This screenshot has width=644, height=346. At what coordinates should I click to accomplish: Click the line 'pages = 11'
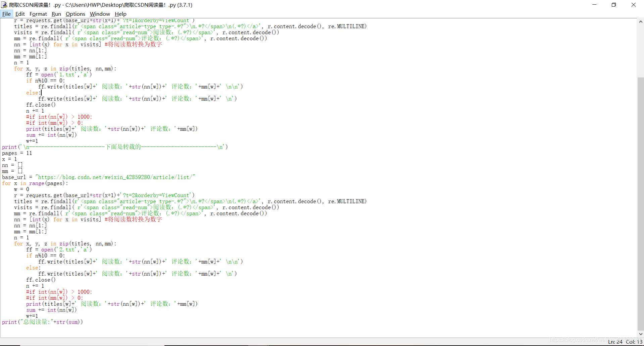click(x=17, y=153)
